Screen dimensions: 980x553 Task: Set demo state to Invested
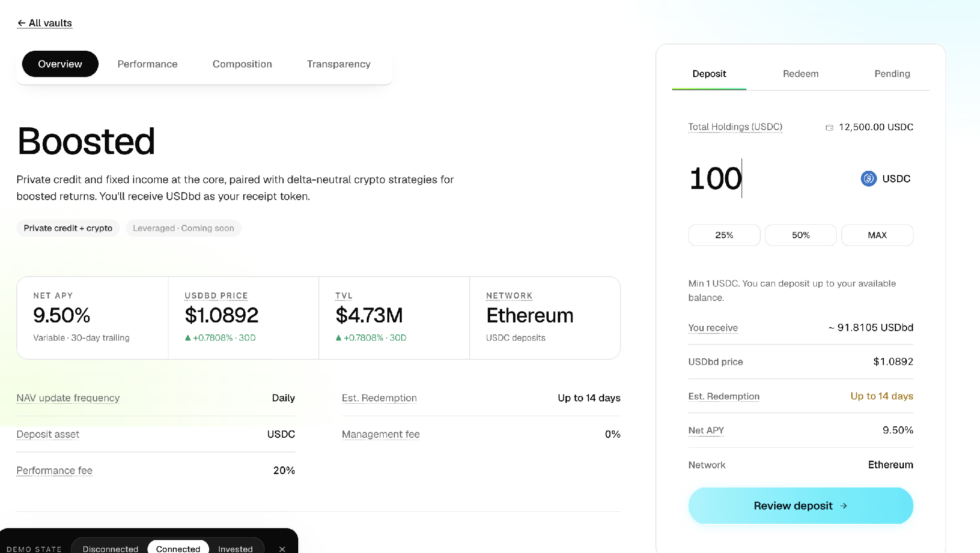coord(235,549)
